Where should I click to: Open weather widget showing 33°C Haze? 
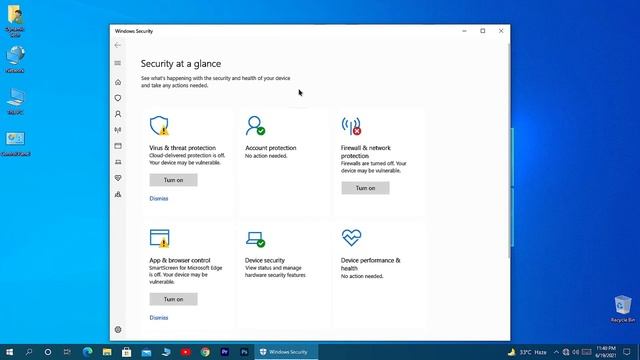527,352
